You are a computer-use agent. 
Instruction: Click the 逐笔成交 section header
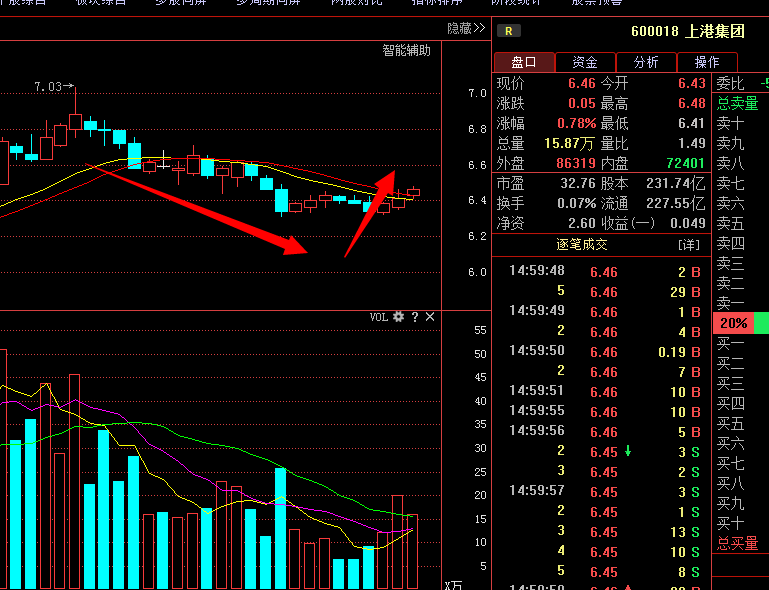(581, 244)
